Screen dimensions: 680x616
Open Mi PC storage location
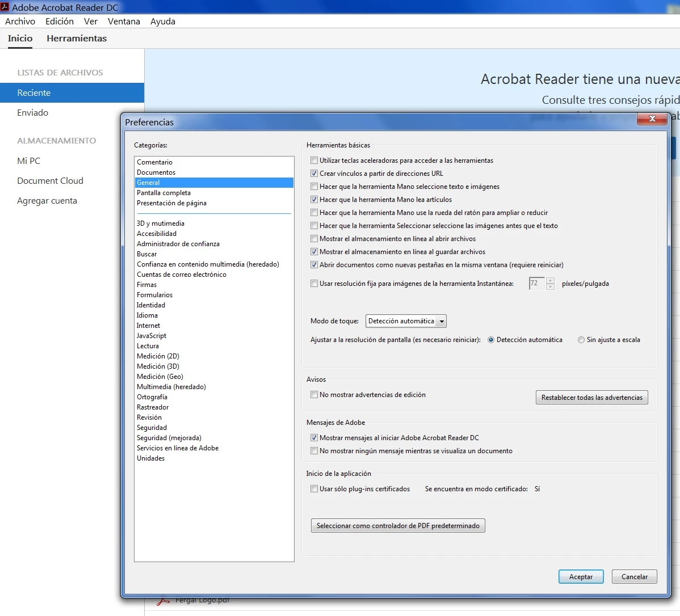28,161
